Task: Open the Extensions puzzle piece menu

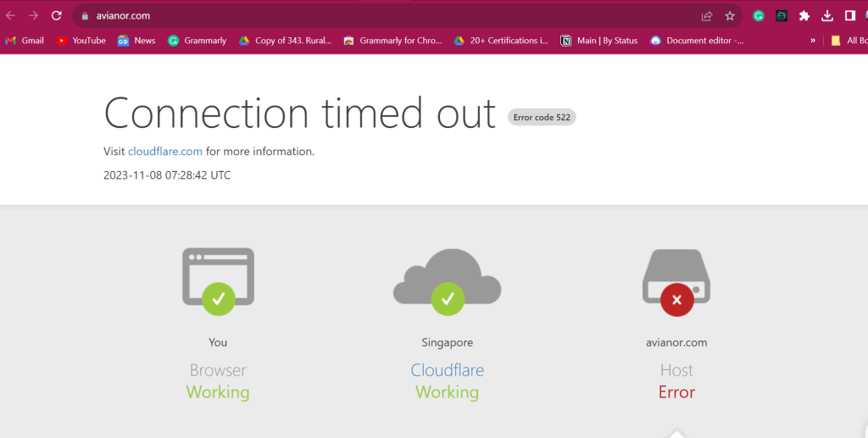Action: point(804,16)
